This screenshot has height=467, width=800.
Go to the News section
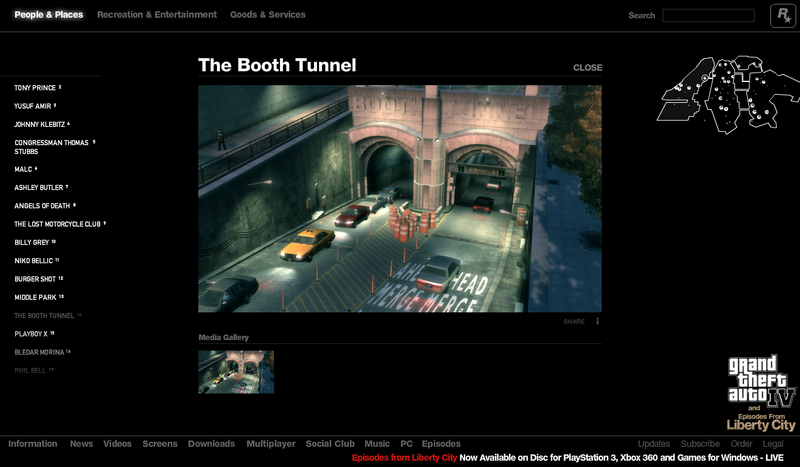[x=82, y=444]
